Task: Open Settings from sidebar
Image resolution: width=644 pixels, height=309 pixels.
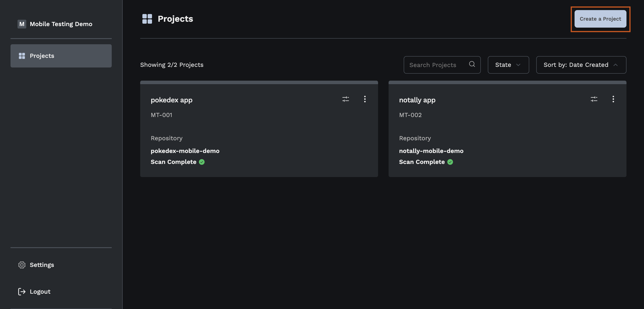Action: pos(41,265)
